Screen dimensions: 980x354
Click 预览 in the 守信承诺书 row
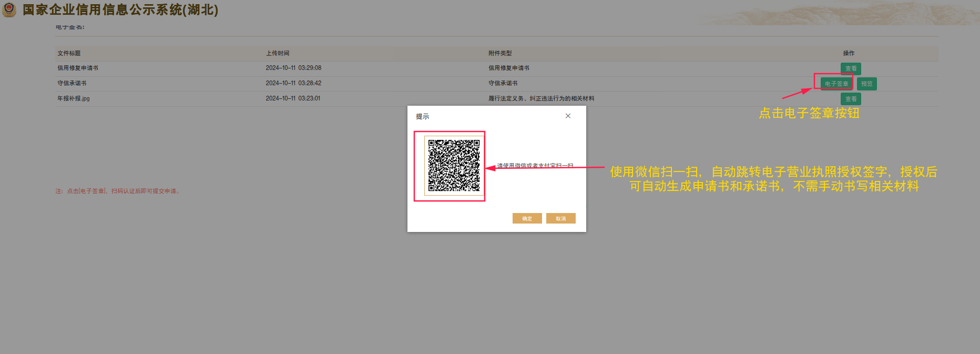[x=866, y=84]
